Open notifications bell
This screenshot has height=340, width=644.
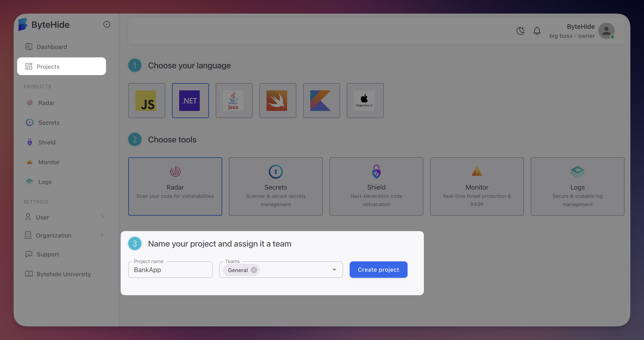click(537, 31)
